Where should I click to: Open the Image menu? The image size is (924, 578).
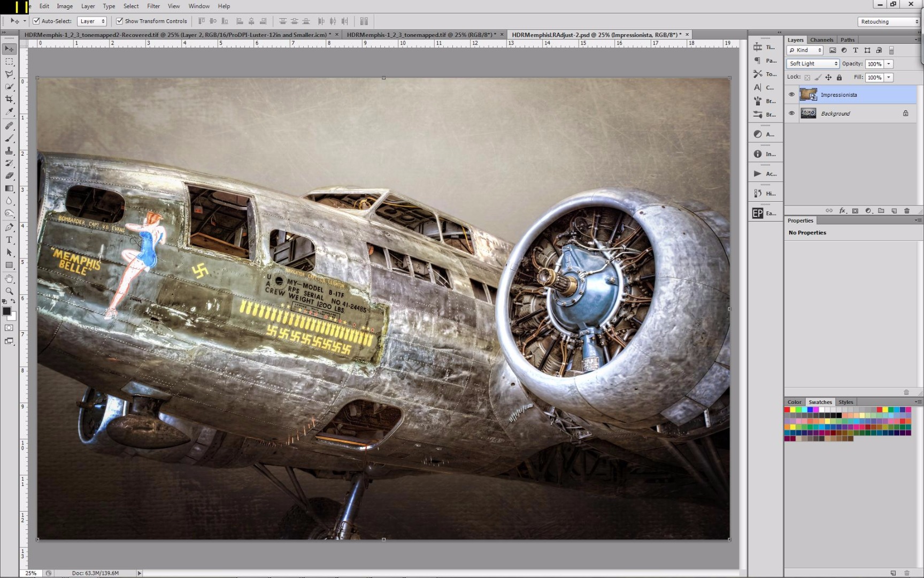coord(65,6)
